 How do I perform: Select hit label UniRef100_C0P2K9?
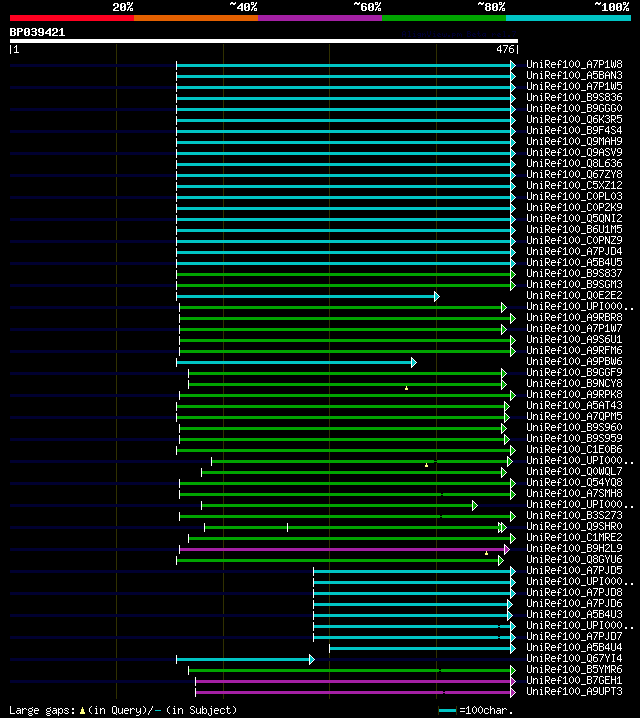[574, 207]
